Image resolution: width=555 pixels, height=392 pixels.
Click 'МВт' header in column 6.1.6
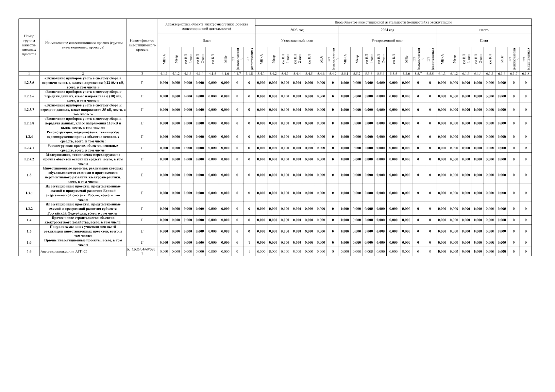coord(502,59)
